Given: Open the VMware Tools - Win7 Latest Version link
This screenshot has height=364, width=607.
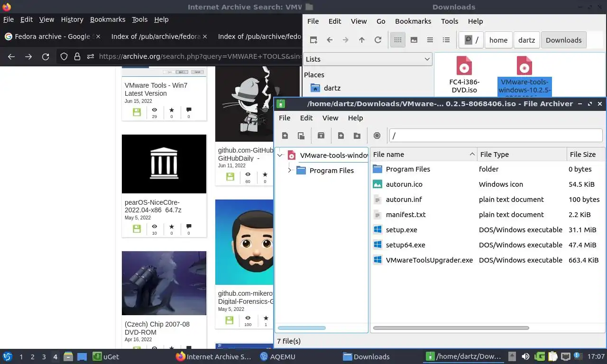Looking at the screenshot, I should pyautogui.click(x=156, y=89).
